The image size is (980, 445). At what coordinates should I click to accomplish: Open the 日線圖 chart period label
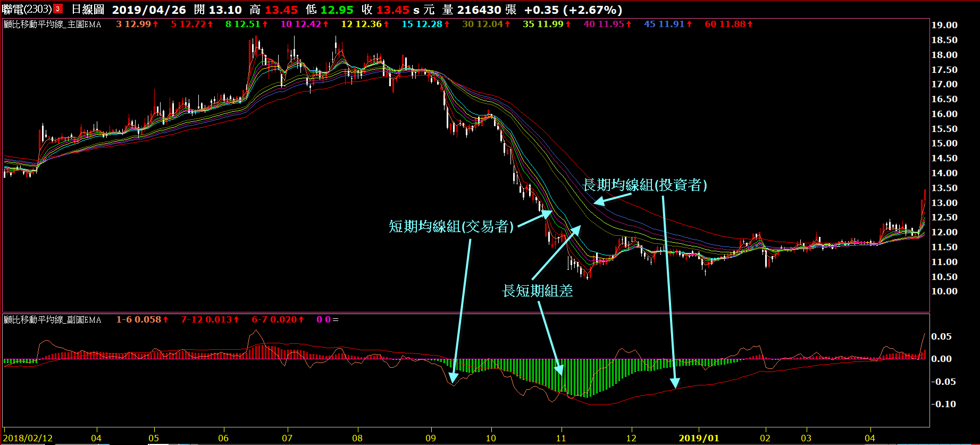88,10
